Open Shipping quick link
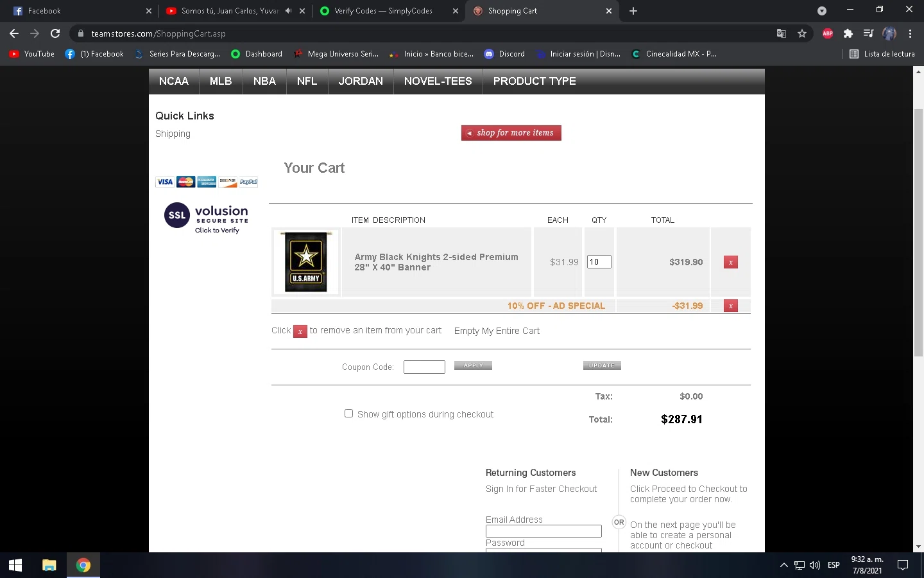924x578 pixels. [173, 134]
